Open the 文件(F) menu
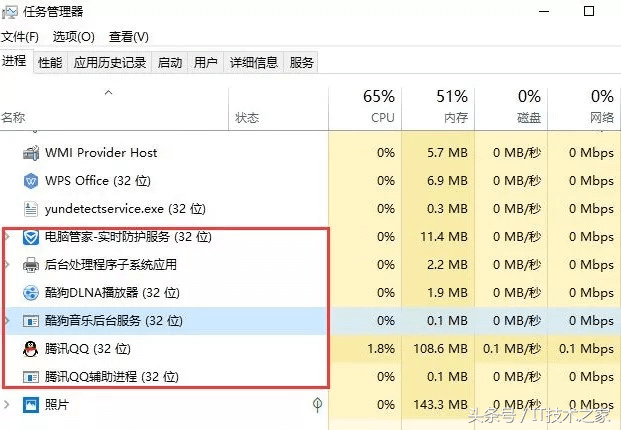This screenshot has width=621, height=430. [x=19, y=36]
